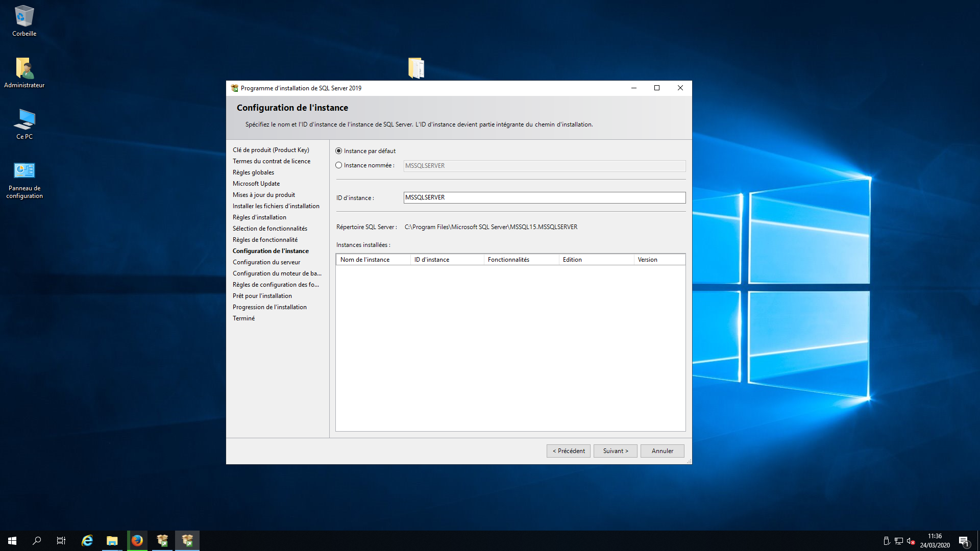The width and height of the screenshot is (980, 551).
Task: Open File Explorer from taskbar
Action: coord(112,541)
